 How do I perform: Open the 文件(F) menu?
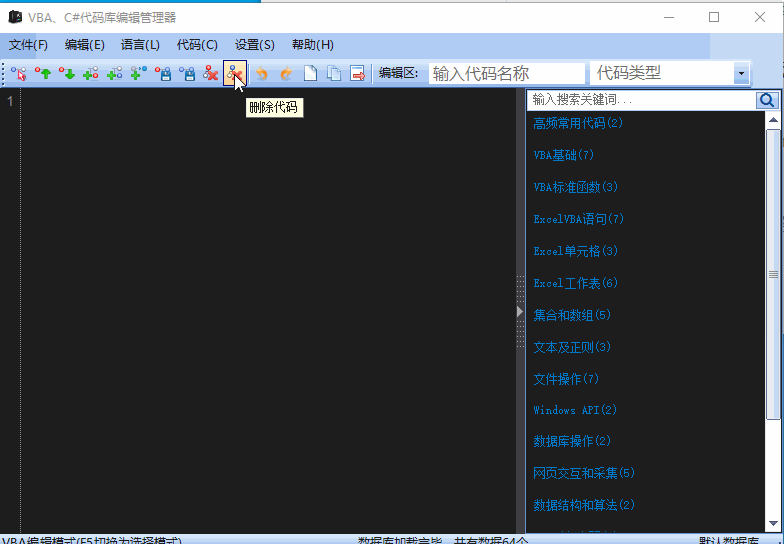pyautogui.click(x=28, y=45)
